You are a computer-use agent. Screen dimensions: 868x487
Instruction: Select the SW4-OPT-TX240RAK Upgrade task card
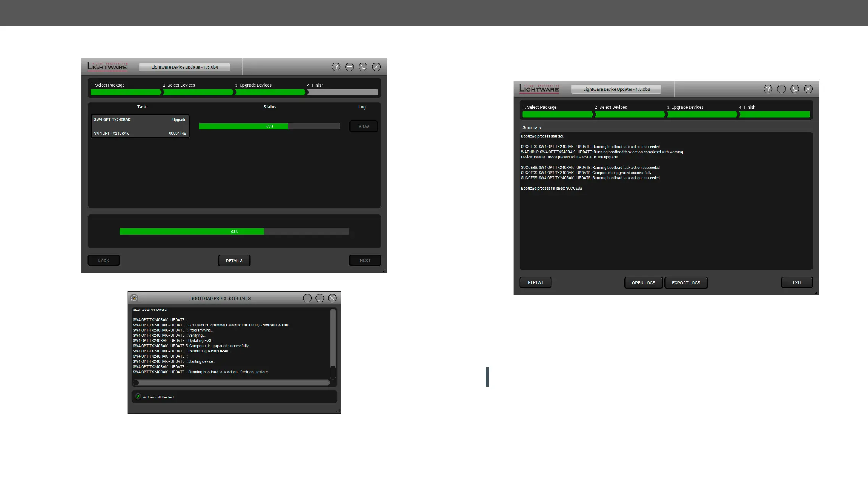pos(140,126)
